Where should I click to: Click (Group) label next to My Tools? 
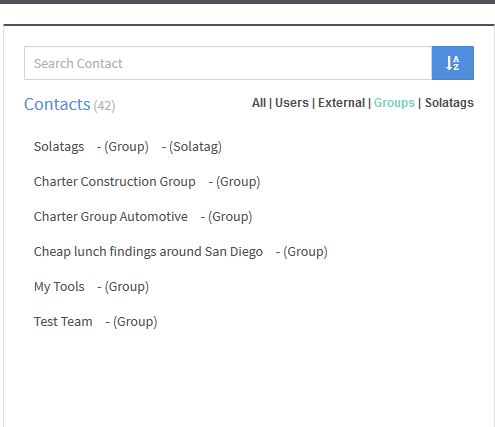pyautogui.click(x=123, y=287)
